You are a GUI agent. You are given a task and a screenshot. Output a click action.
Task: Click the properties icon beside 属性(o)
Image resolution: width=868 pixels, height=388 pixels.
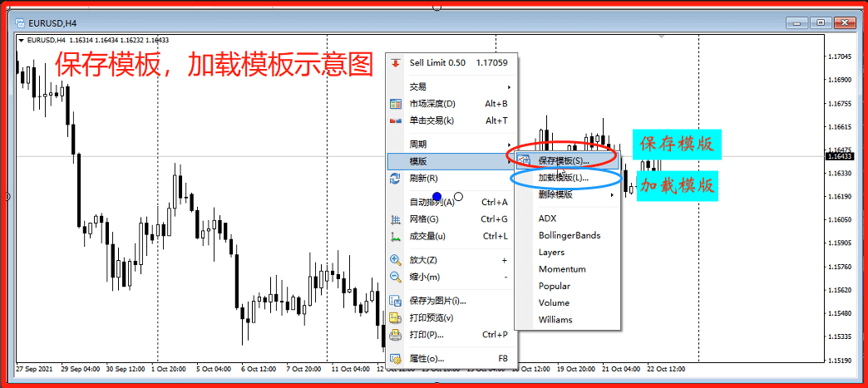tap(395, 359)
